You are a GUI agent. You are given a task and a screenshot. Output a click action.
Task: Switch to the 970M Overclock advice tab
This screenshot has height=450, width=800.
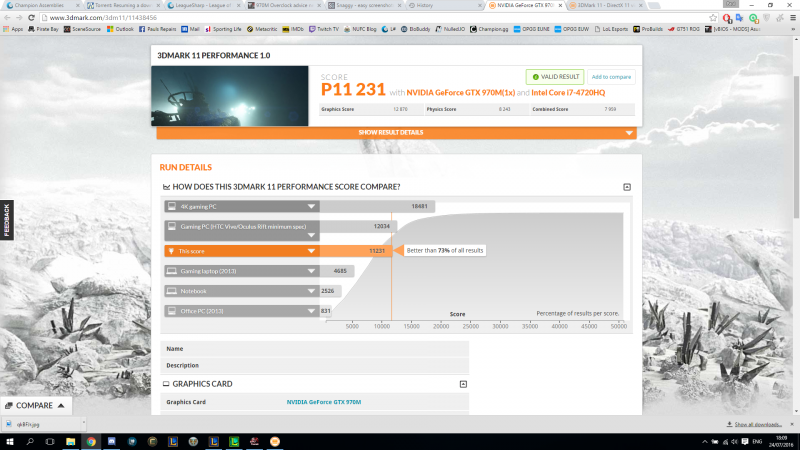284,5
